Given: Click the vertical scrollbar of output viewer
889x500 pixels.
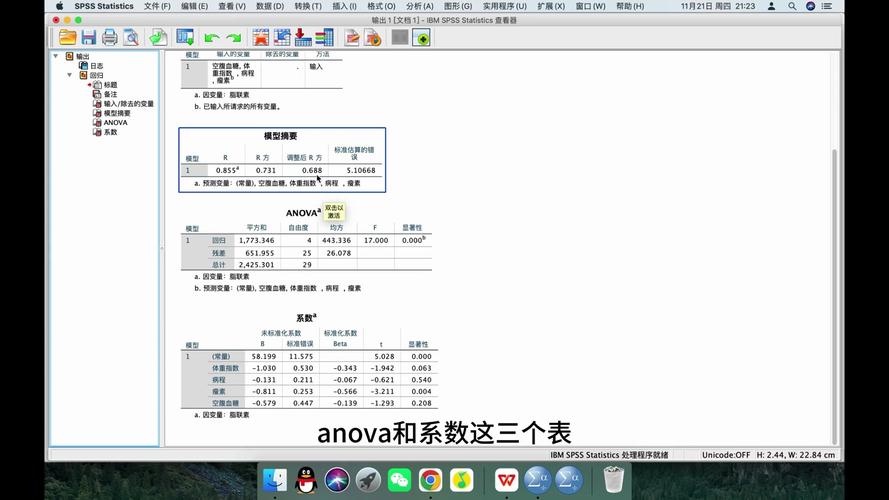Looking at the screenshot, I should (x=834, y=295).
